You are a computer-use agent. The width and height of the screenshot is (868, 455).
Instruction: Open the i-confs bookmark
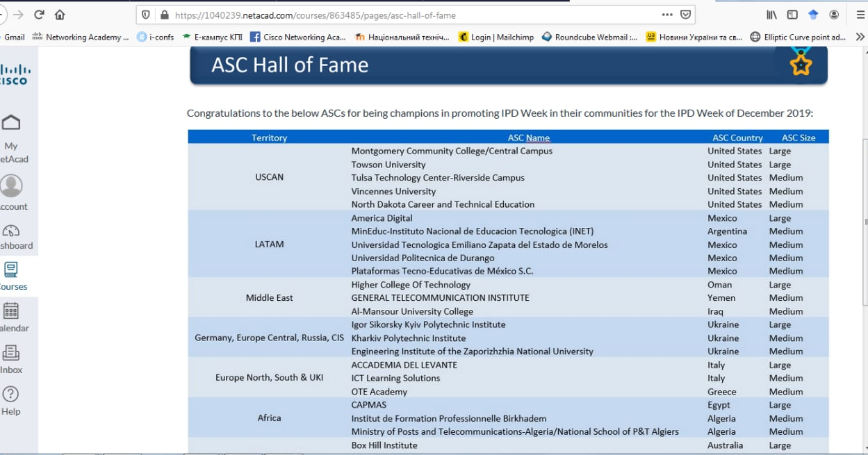tap(156, 38)
